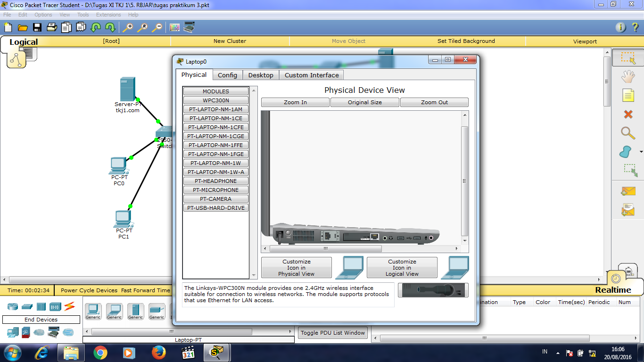The width and height of the screenshot is (644, 362).
Task: Open the color palette dialog from the toolbar
Action: click(x=175, y=27)
